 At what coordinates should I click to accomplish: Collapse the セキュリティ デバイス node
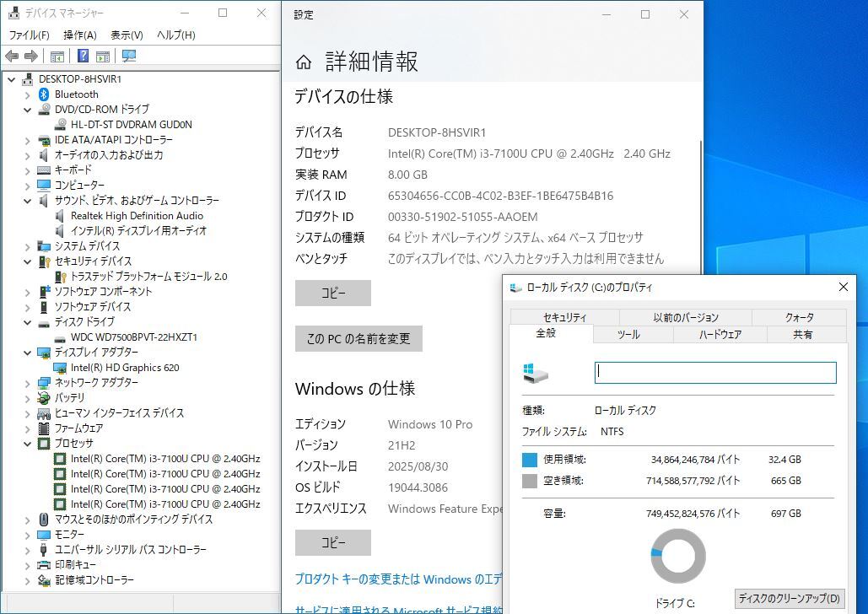tap(27, 261)
